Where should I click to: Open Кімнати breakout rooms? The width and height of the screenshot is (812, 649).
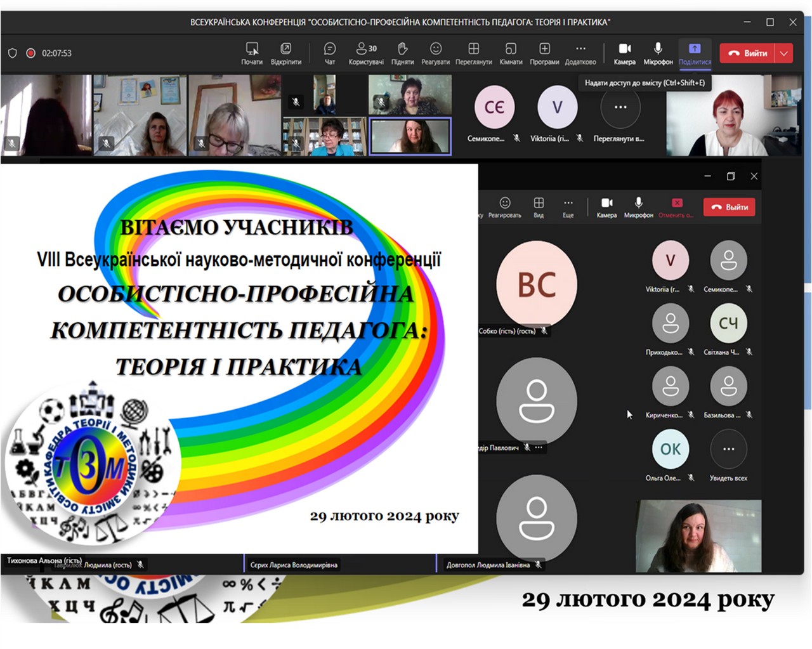(511, 53)
